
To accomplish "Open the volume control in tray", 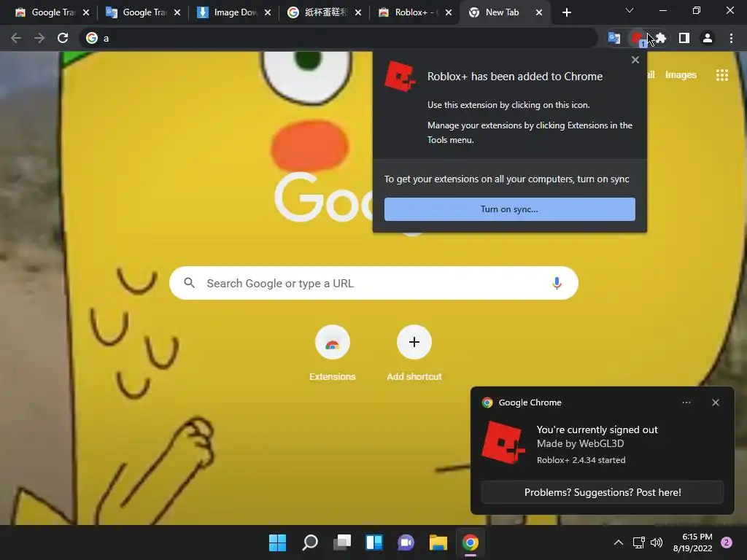I will point(657,542).
